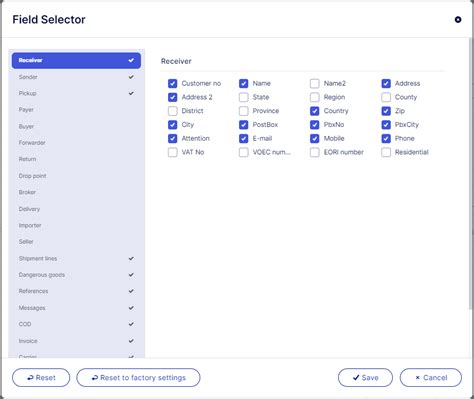474x399 pixels.
Task: Toggle the Address checkbox
Action: (x=386, y=83)
